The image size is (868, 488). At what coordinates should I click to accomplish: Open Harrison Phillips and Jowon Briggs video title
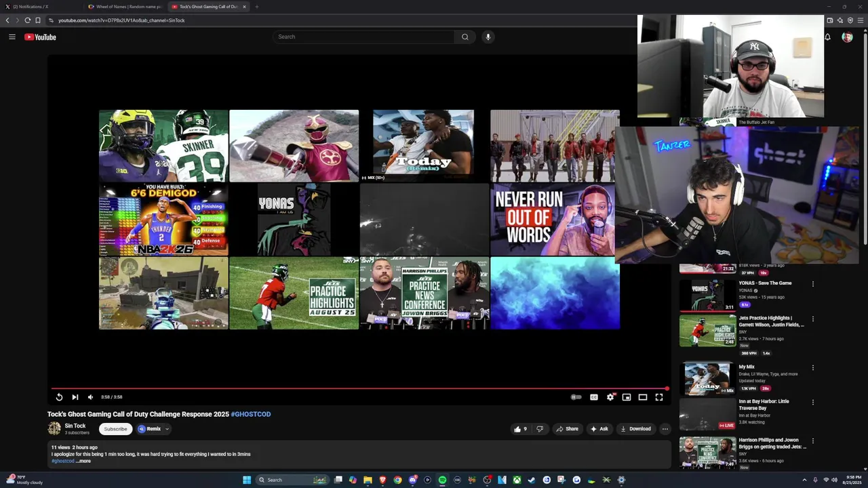772,443
